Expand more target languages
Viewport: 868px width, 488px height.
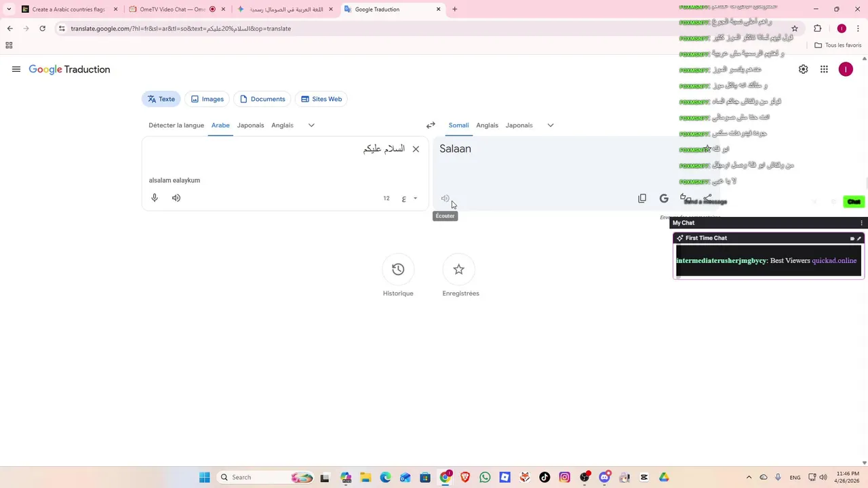click(x=551, y=125)
